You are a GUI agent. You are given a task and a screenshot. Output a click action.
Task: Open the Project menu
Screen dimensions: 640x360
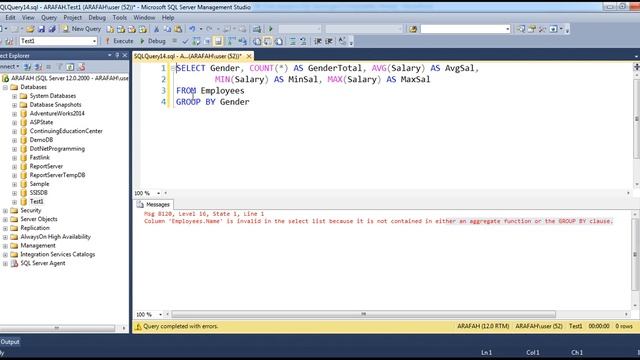coord(73,18)
